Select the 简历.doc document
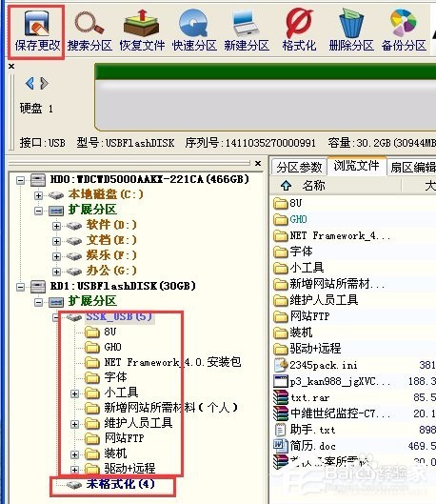436x504 pixels. (312, 446)
